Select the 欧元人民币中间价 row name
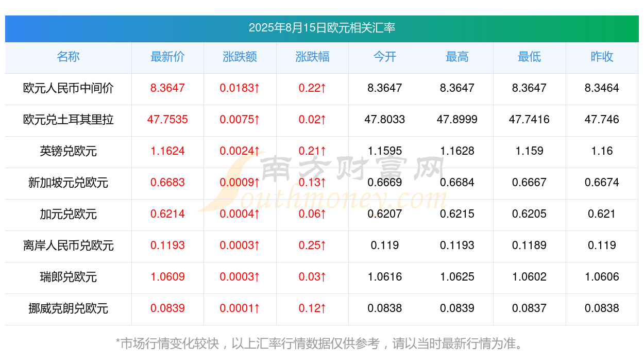This screenshot has width=644, height=360. [68, 88]
